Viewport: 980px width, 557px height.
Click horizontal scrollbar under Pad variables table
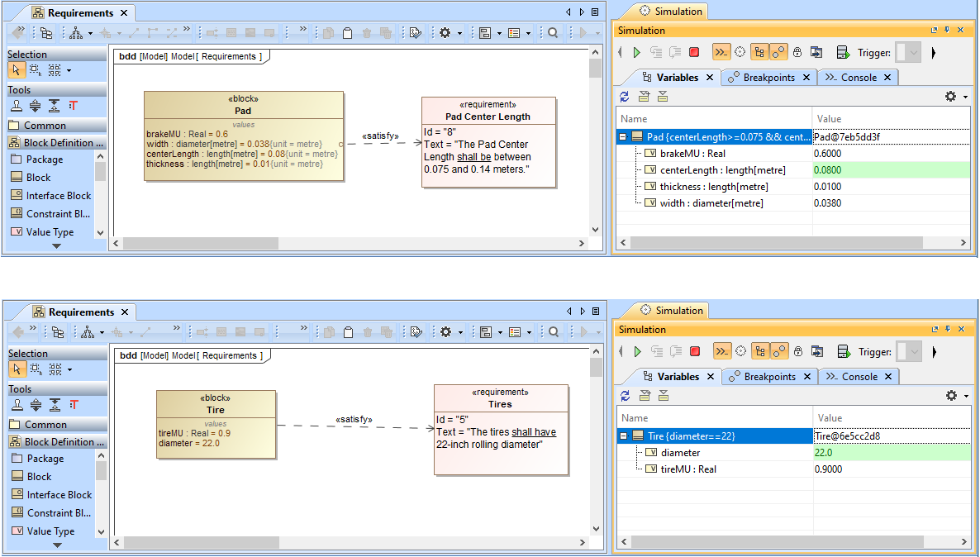(x=777, y=243)
